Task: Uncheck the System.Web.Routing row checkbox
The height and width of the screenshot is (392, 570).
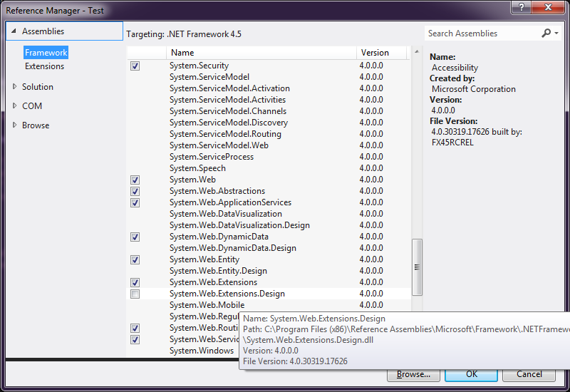Action: tap(135, 328)
